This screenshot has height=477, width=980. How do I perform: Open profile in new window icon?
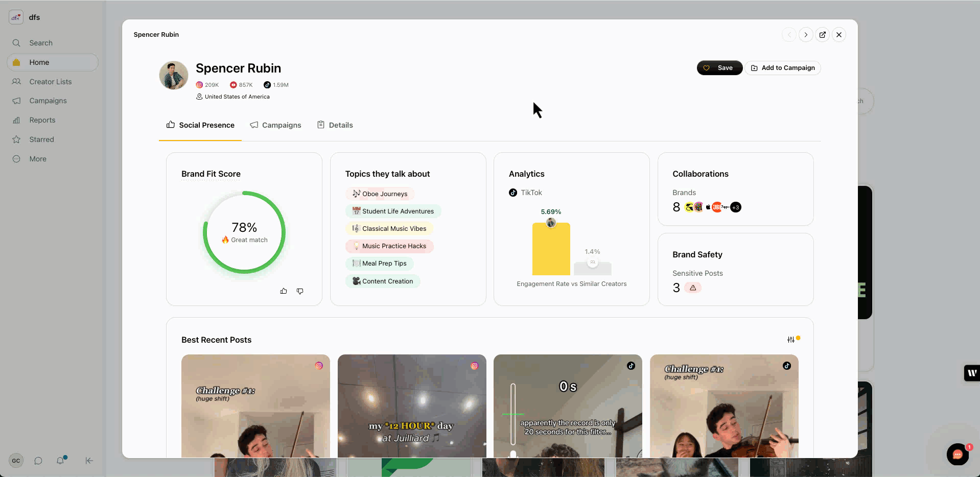tap(822, 35)
